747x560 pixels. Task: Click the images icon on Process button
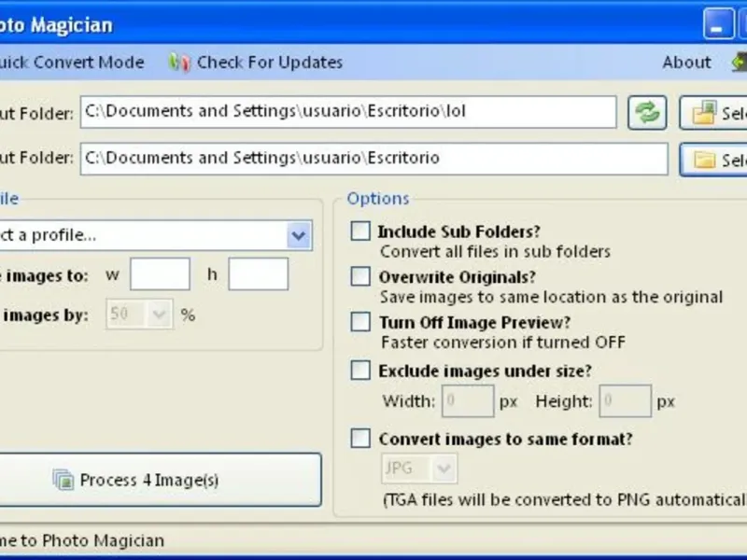63,480
